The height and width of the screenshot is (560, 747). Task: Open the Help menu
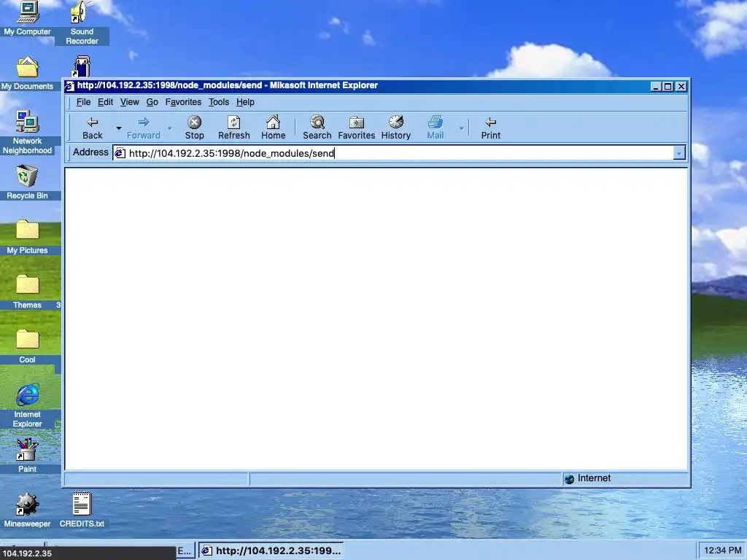click(245, 102)
